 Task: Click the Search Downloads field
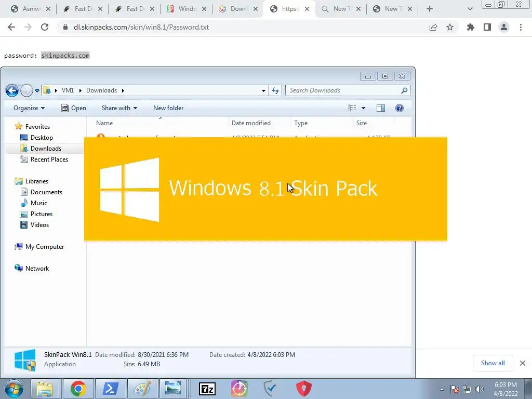click(x=348, y=90)
